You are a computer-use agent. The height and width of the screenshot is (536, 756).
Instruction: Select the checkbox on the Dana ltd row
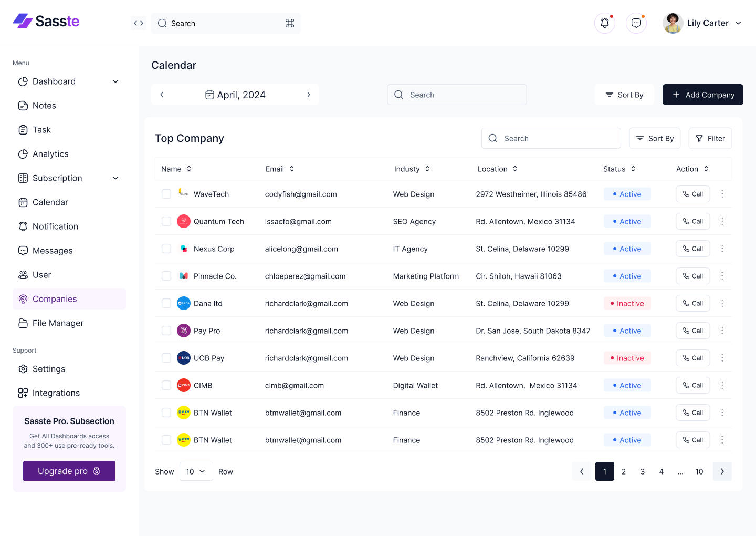(166, 303)
